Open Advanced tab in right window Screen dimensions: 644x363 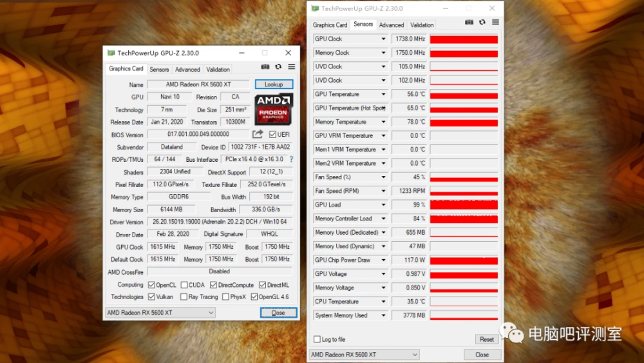click(x=392, y=25)
